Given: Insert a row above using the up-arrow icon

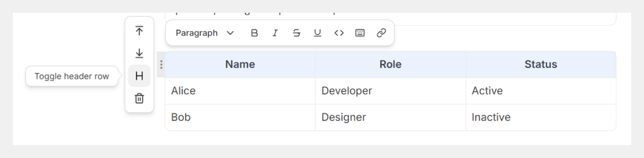Looking at the screenshot, I should [x=139, y=31].
